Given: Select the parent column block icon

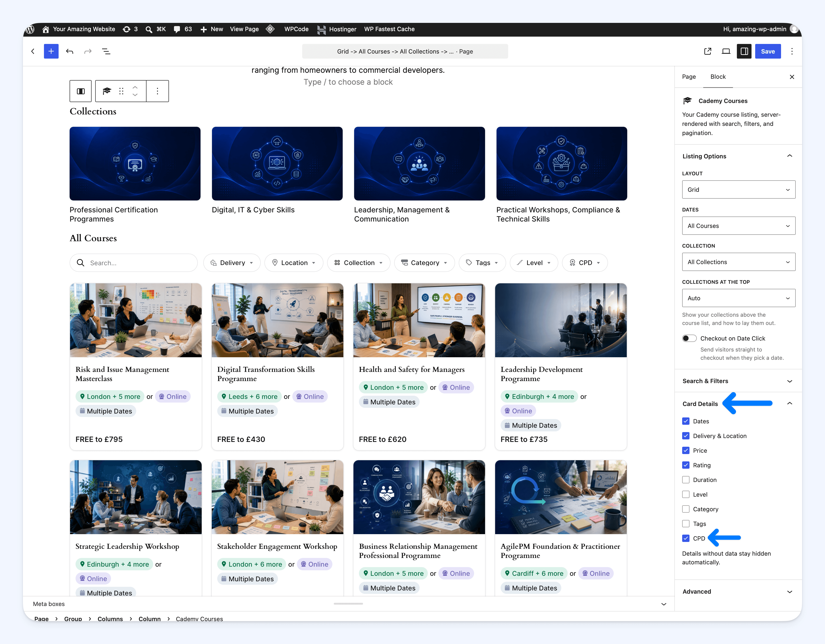Looking at the screenshot, I should click(x=80, y=91).
